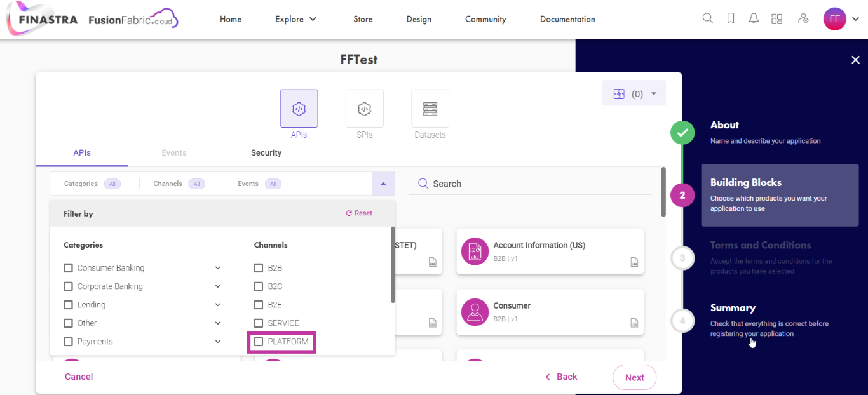Select the Datasets building block icon

coord(430,109)
